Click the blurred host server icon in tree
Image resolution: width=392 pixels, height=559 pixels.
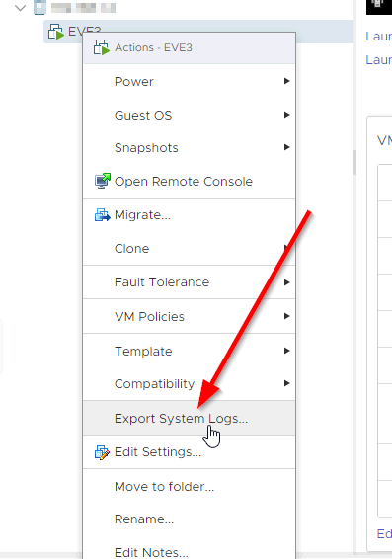(x=39, y=7)
